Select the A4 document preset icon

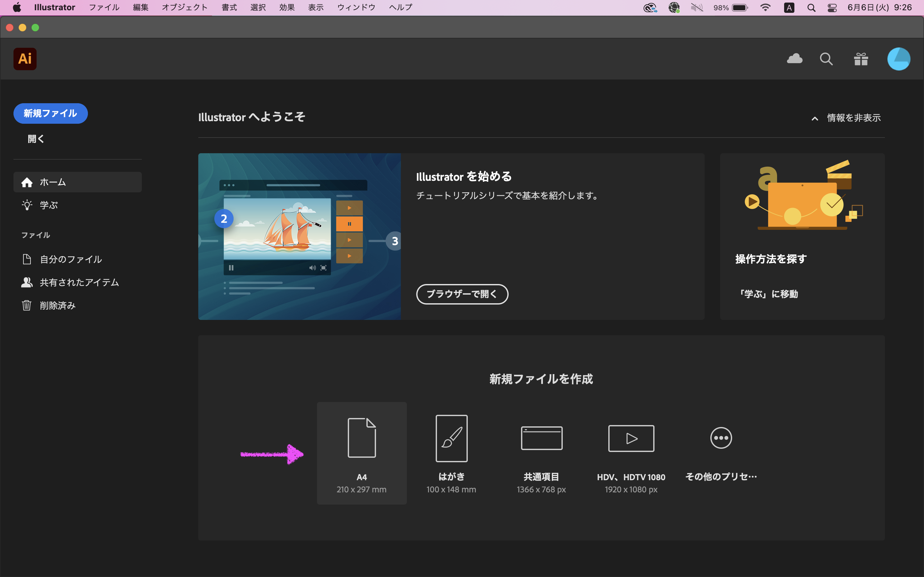362,438
